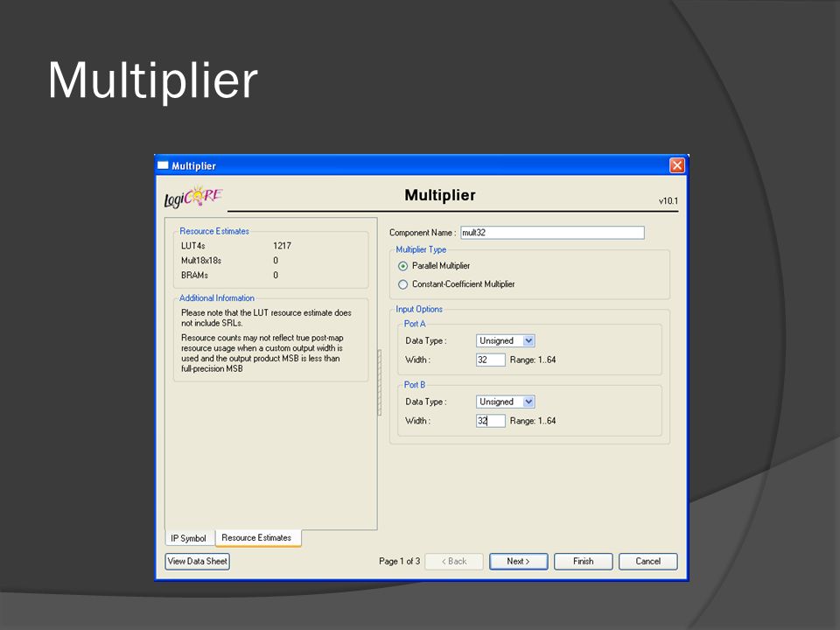Click the Component Name field mult32

coord(552,233)
